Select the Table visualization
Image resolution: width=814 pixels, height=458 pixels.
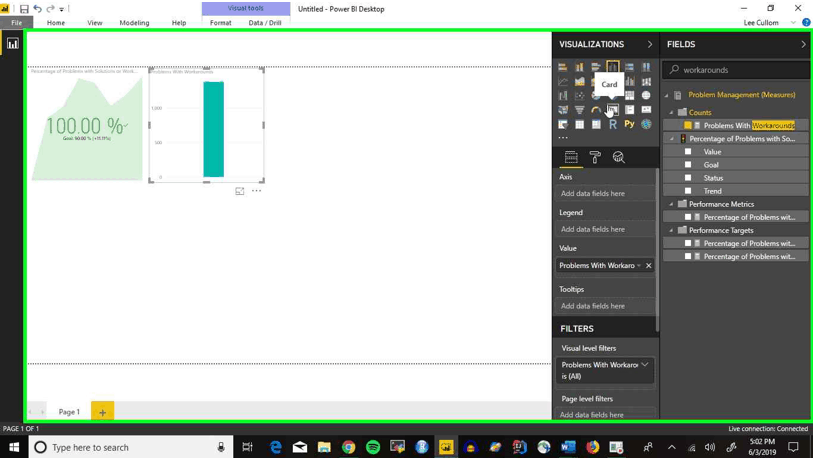pyautogui.click(x=579, y=124)
